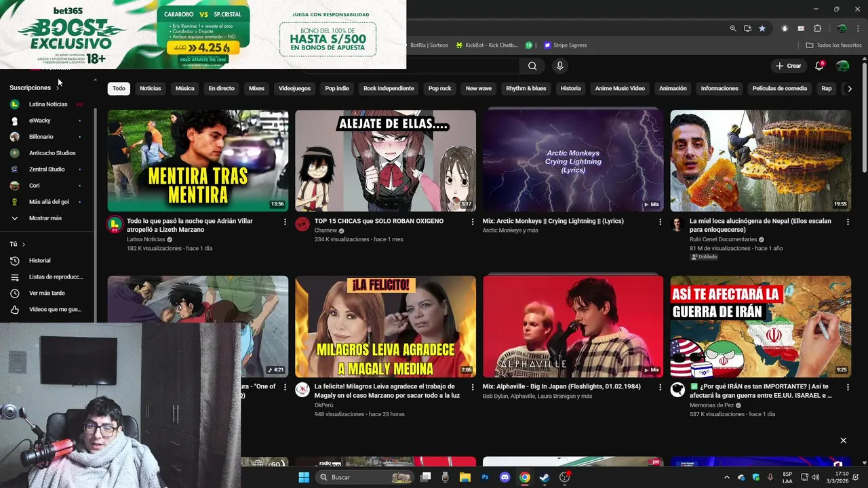The height and width of the screenshot is (488, 868).
Task: Select the Música filter chip
Action: tap(184, 89)
